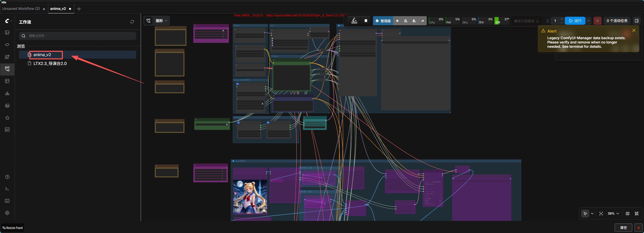Click the star icon beside 管理器
This screenshot has width=644, height=233.
397,21
